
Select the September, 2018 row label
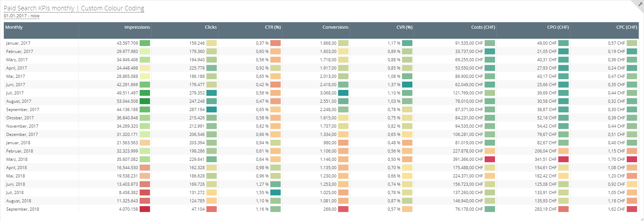(x=23, y=209)
